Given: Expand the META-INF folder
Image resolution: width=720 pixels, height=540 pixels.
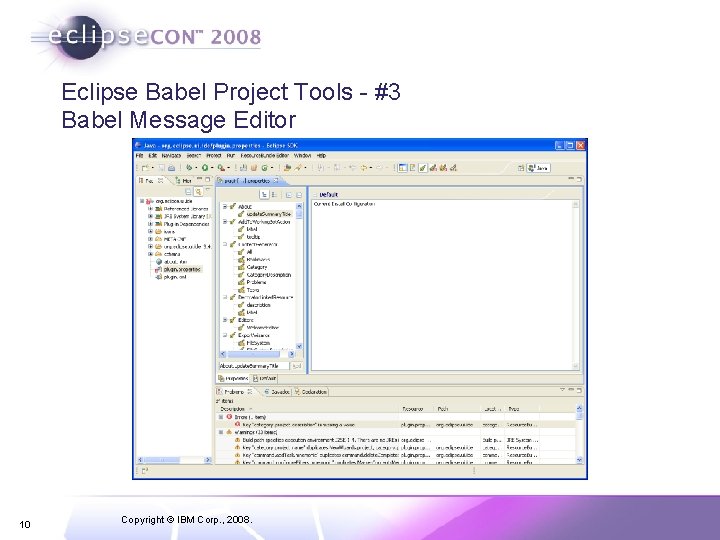Looking at the screenshot, I should (150, 239).
